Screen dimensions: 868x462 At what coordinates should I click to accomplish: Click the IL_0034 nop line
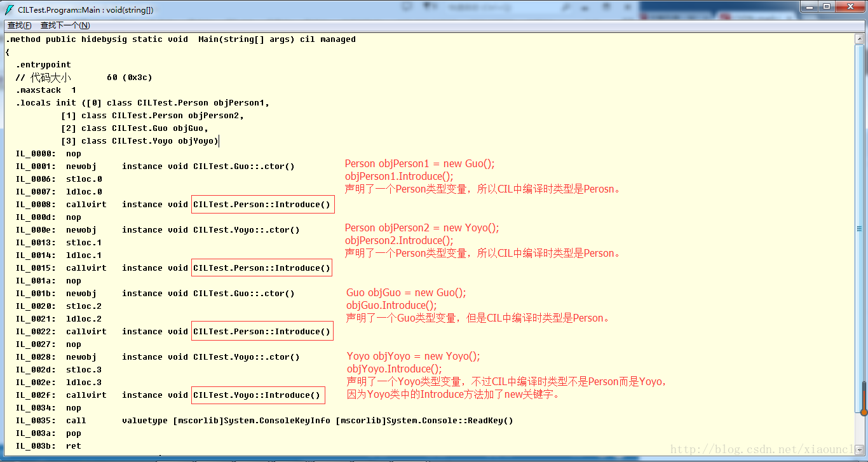(48, 408)
